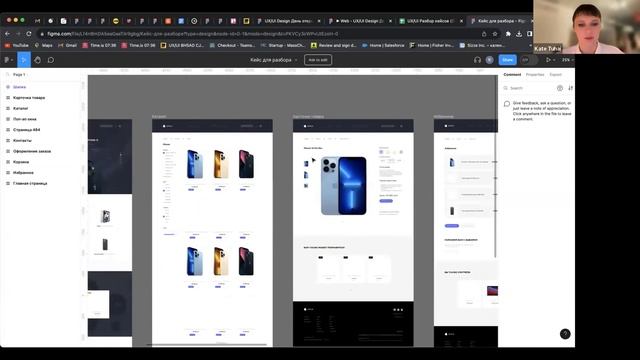Image resolution: width=640 pixels, height=360 pixels.
Task: Select the Move tool in toolbar
Action: click(x=24, y=60)
